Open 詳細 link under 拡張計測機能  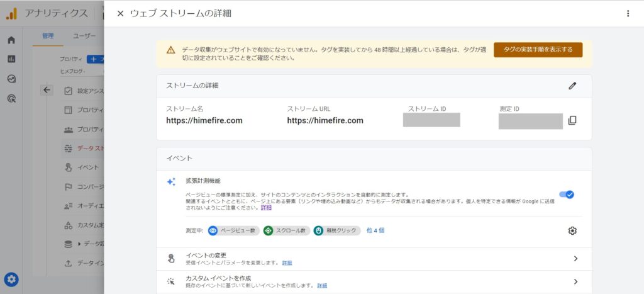tap(266, 208)
